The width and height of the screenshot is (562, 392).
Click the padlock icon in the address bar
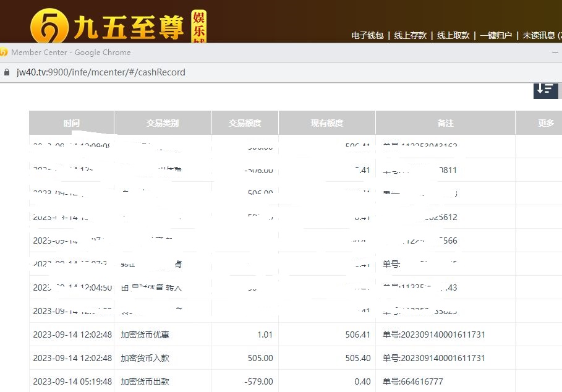(7, 72)
